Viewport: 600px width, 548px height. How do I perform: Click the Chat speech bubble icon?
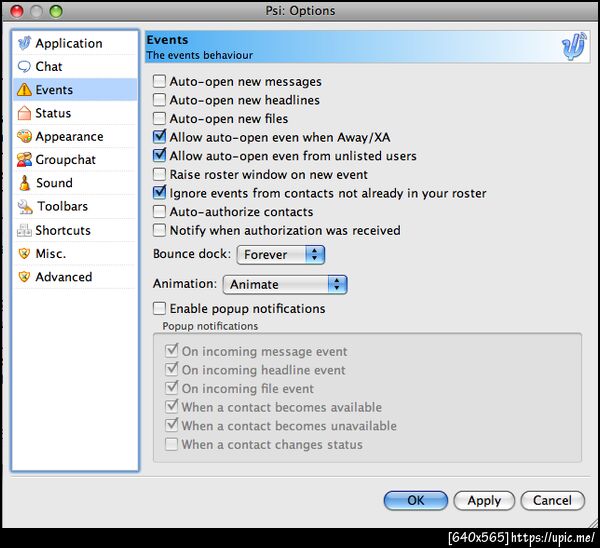24,67
